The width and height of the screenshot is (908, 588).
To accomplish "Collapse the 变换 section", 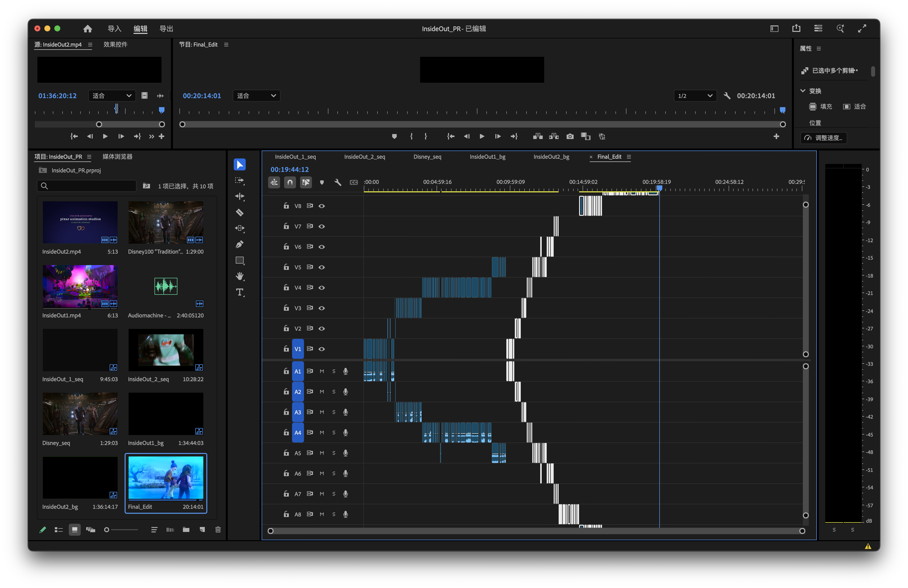I will 803,91.
